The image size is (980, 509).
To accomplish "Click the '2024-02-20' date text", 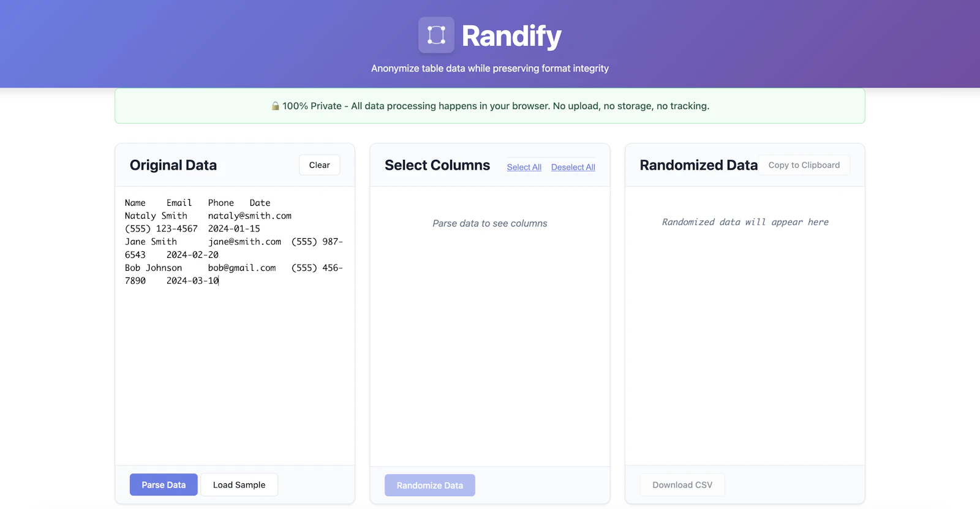I will tap(192, 255).
